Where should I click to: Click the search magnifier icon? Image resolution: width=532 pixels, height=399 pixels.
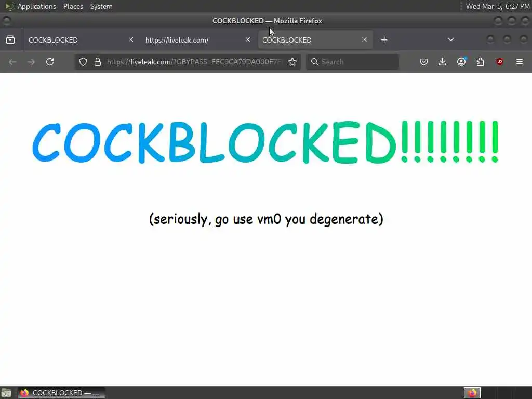coord(314,62)
